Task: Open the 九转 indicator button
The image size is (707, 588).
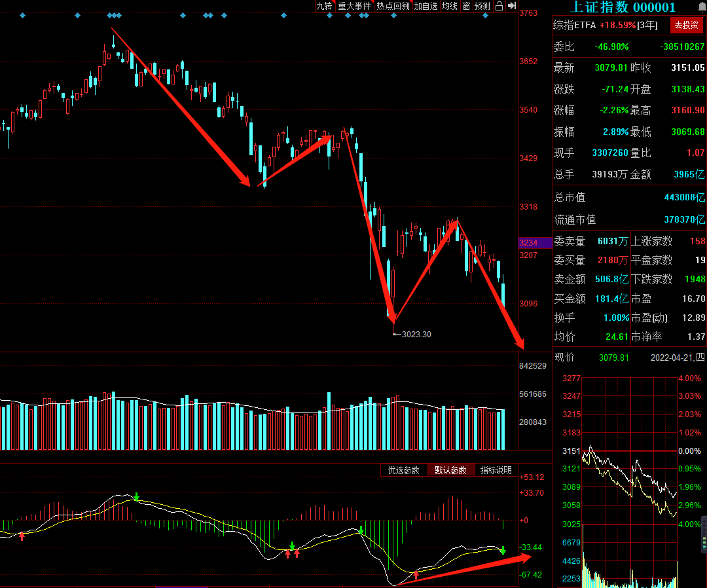Action: pos(324,6)
